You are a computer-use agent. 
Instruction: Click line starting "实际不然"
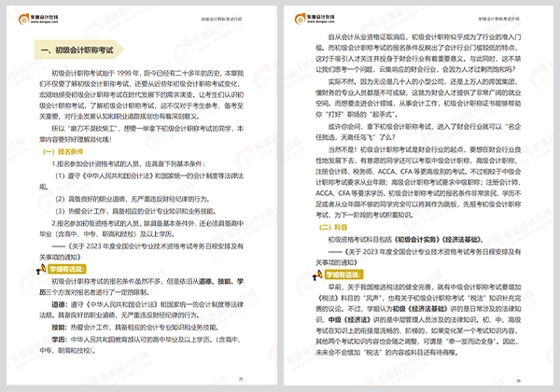pos(423,82)
